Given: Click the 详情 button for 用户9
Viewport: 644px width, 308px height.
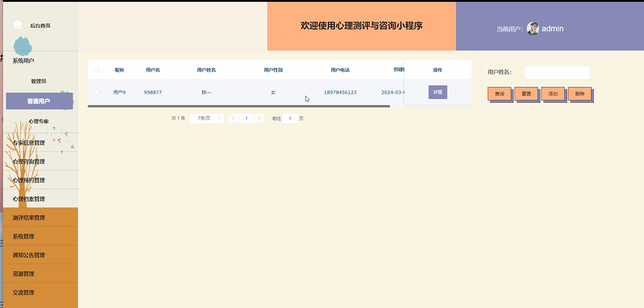Looking at the screenshot, I should (438, 92).
